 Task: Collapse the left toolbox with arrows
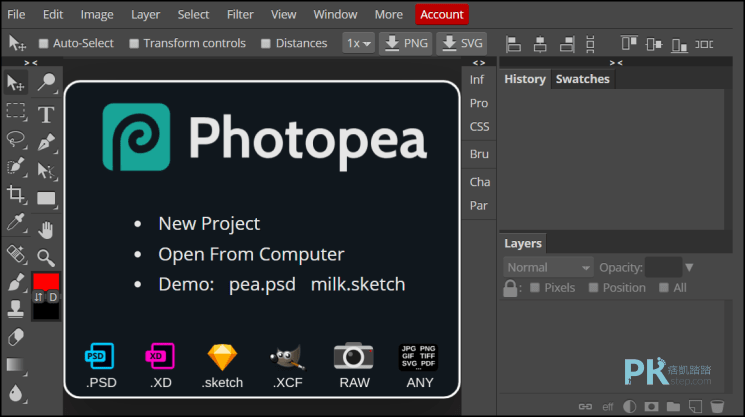click(31, 63)
